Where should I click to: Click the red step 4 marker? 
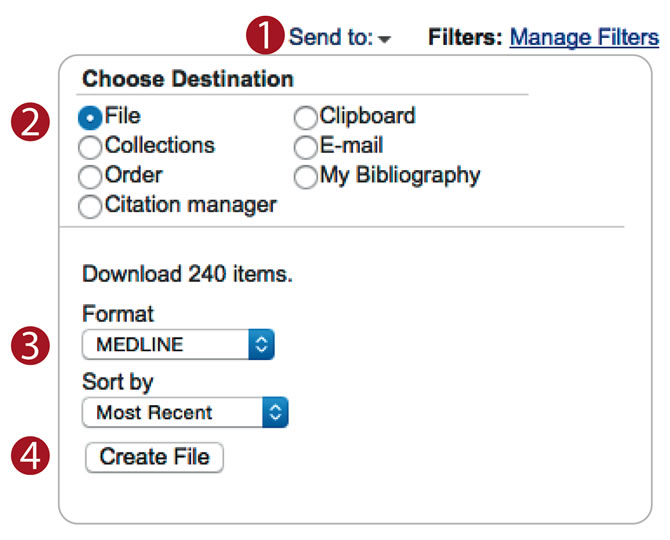[x=34, y=457]
